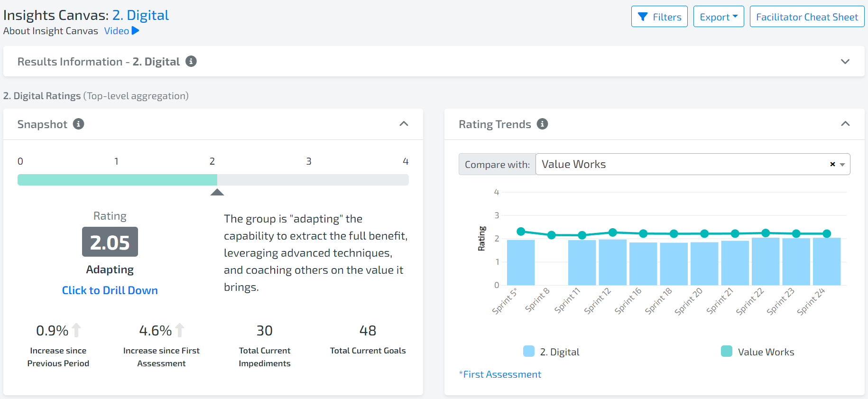868x399 pixels.
Task: Click the up arrow next to 4.6%
Action: point(180,330)
